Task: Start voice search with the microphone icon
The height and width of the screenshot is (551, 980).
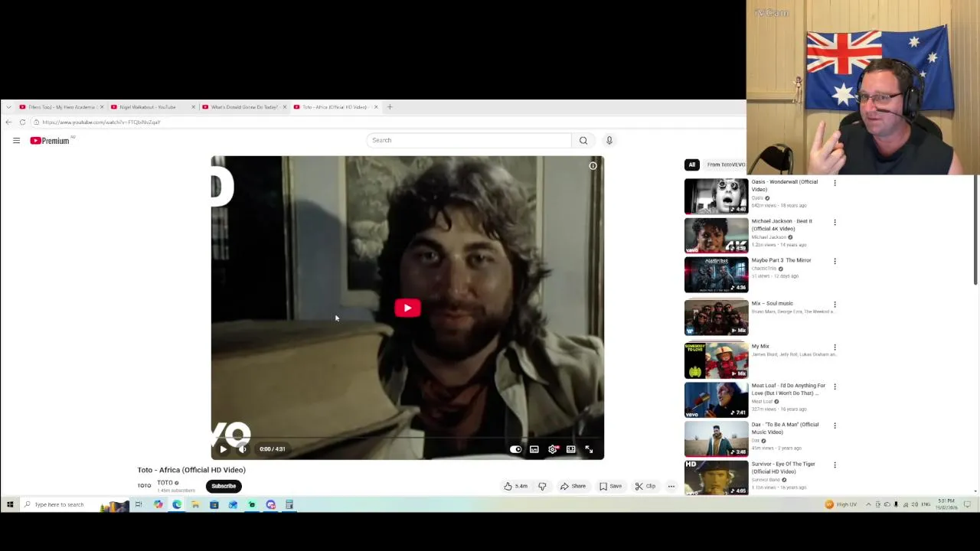Action: (x=609, y=140)
